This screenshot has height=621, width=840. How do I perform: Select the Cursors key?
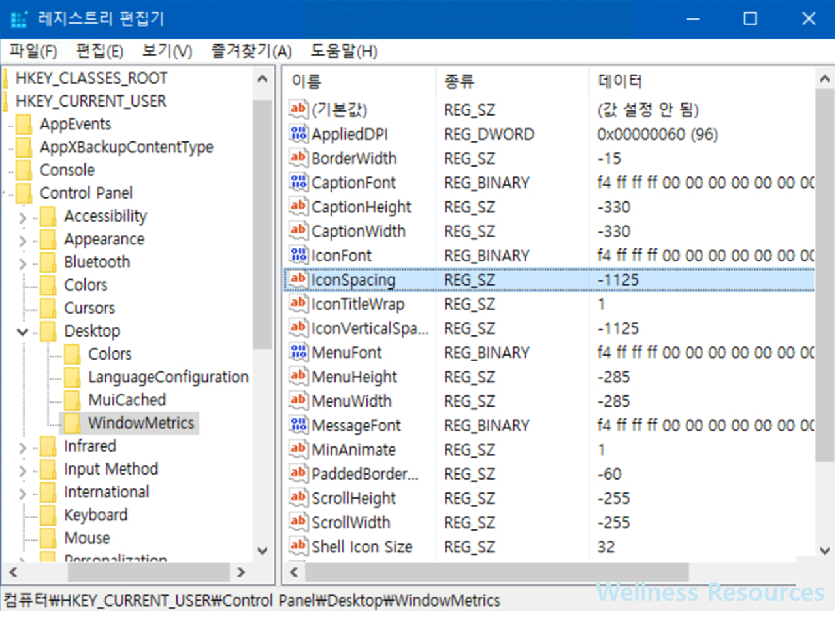pos(89,308)
